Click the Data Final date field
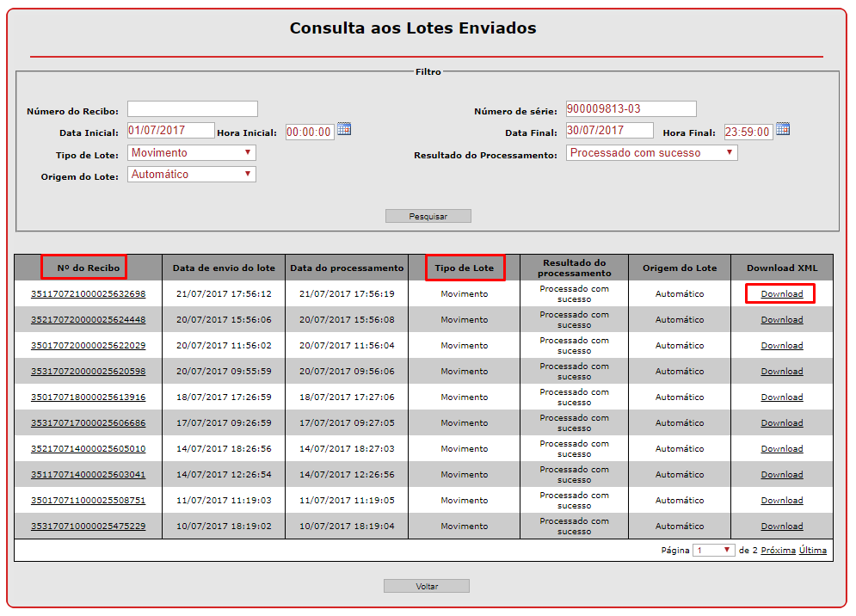Viewport: 856px width, 616px height. point(610,131)
